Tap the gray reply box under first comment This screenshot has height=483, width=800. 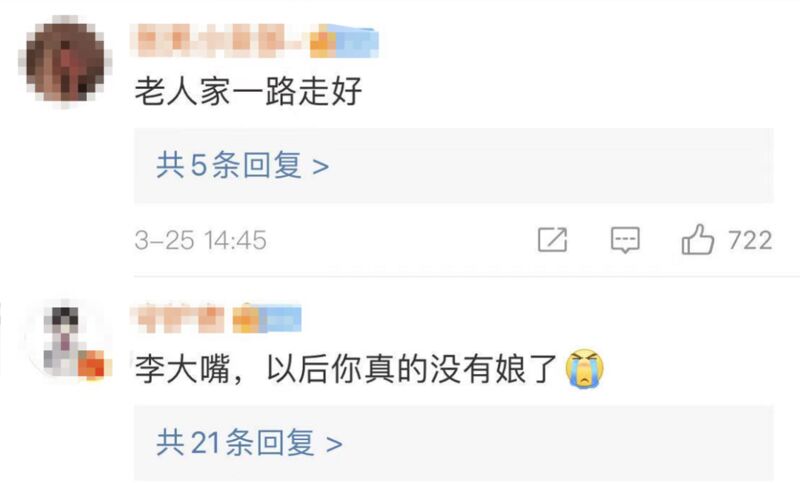click(x=454, y=166)
